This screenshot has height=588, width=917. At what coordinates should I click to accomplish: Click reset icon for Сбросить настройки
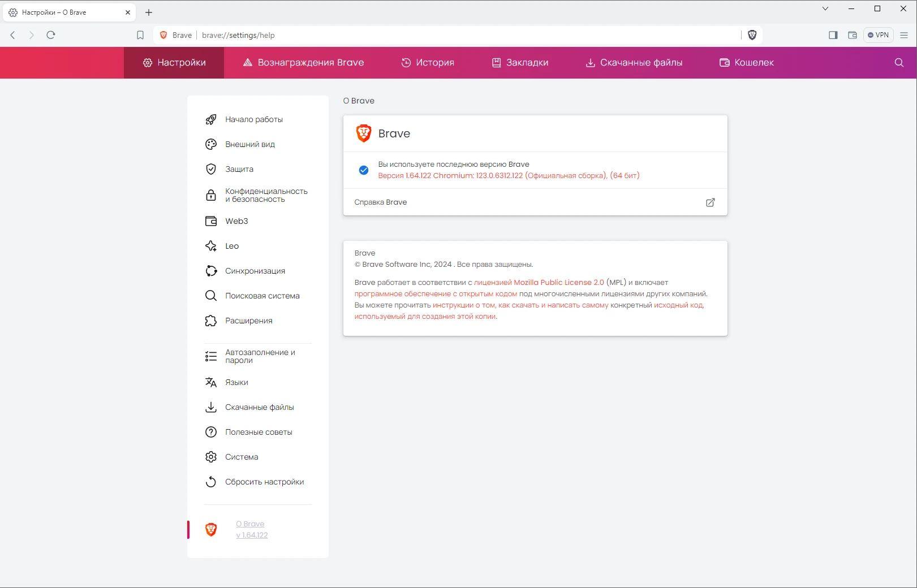pyautogui.click(x=211, y=482)
